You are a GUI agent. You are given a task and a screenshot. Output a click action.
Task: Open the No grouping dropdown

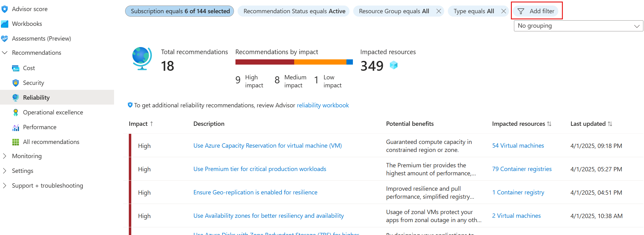click(578, 26)
